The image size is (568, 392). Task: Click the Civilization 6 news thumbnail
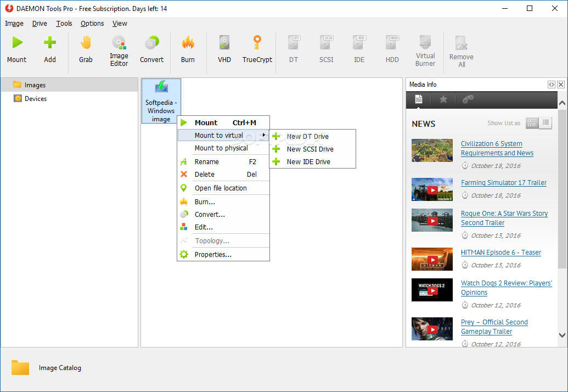(432, 150)
